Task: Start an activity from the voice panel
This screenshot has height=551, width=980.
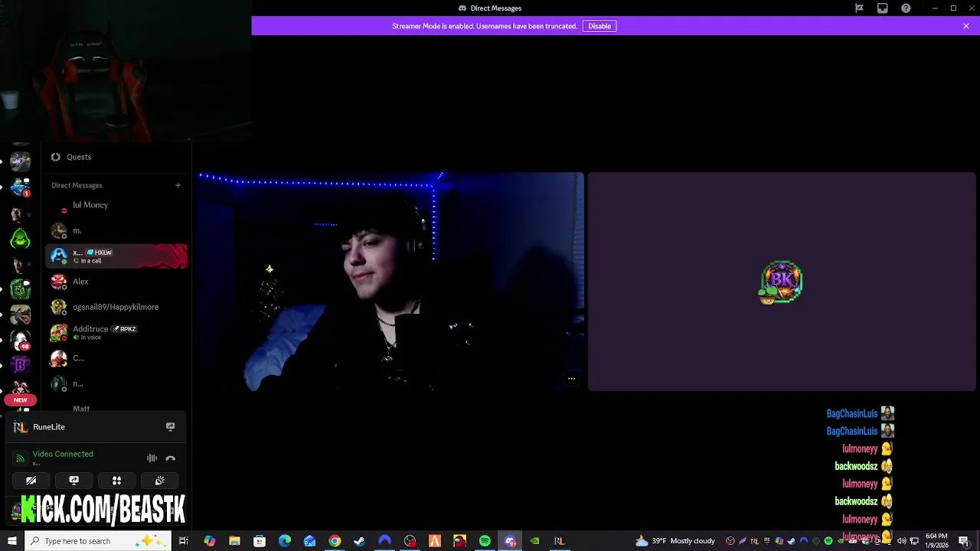Action: (x=116, y=481)
